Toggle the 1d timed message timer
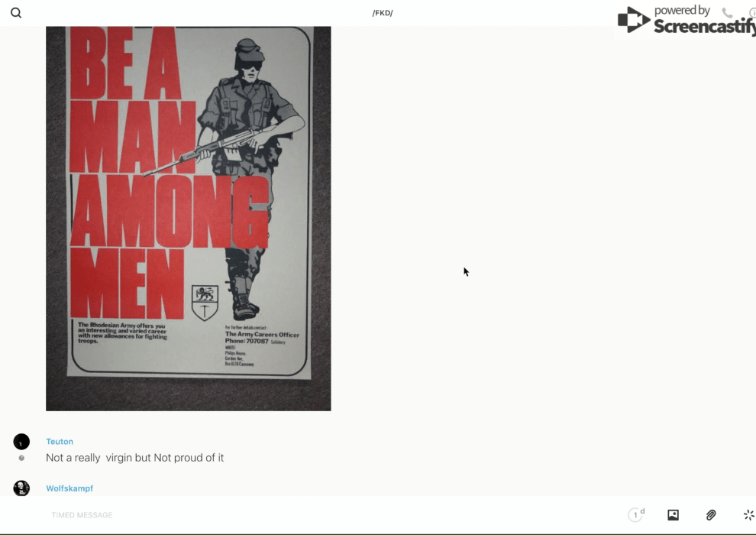 click(x=636, y=515)
